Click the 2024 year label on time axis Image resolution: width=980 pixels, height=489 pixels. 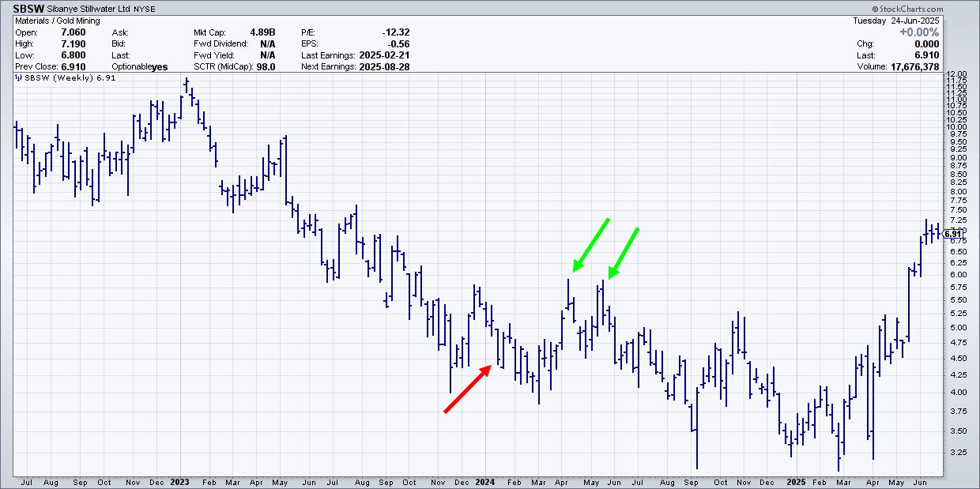click(x=485, y=481)
